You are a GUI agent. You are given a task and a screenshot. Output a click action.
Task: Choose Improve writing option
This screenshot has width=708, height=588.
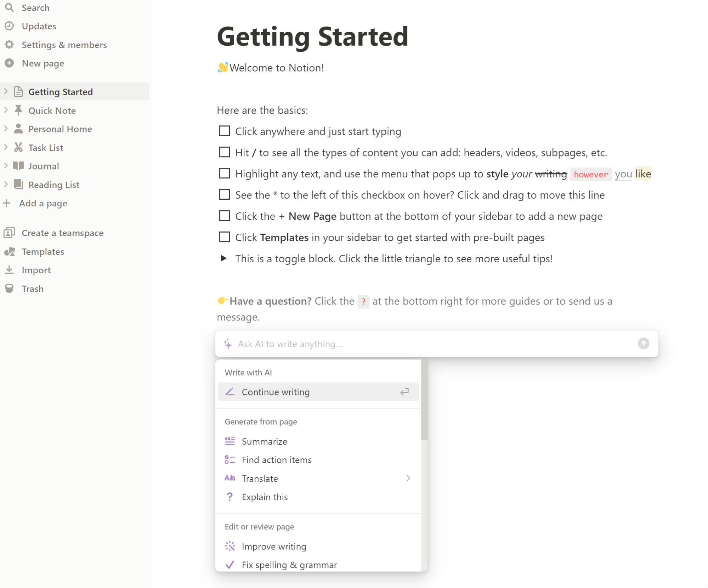click(318, 546)
